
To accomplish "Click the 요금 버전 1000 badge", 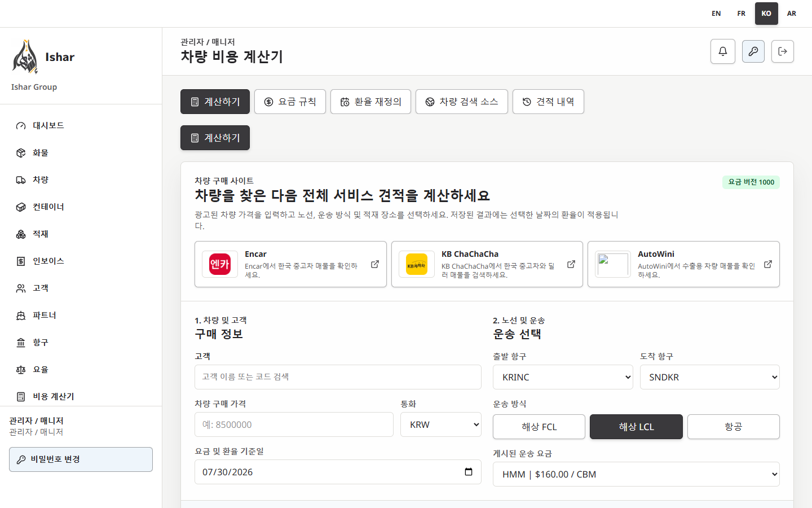I will [751, 182].
